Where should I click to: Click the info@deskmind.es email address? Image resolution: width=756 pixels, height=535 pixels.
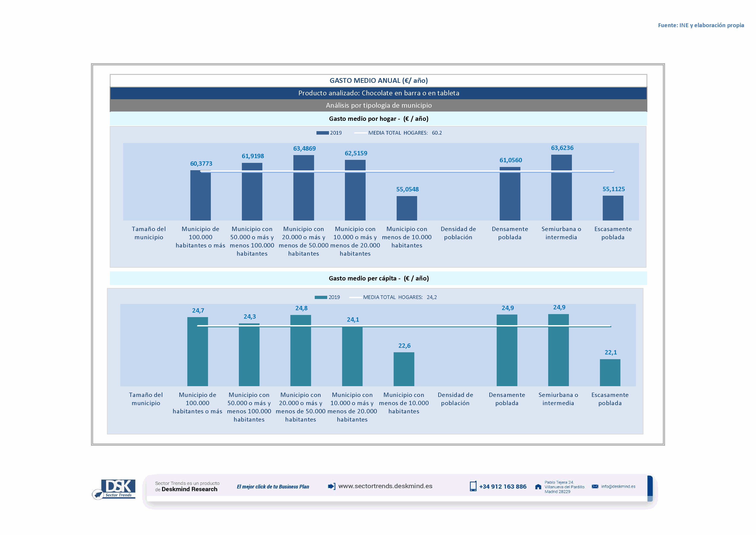618,487
